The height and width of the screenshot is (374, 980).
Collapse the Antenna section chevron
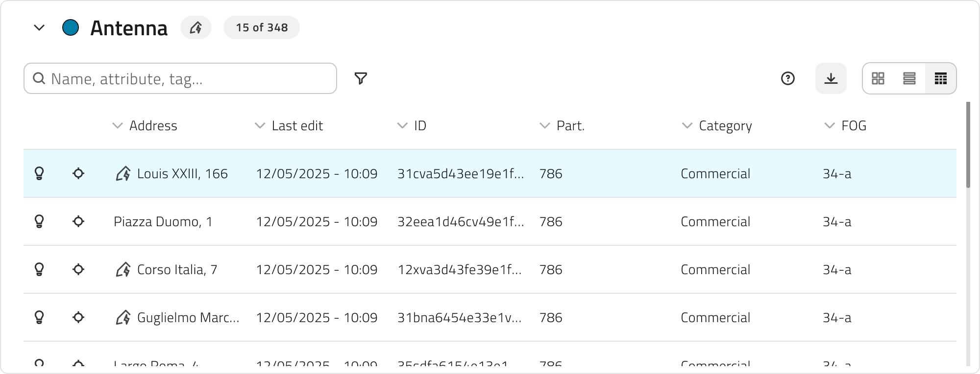(x=39, y=28)
